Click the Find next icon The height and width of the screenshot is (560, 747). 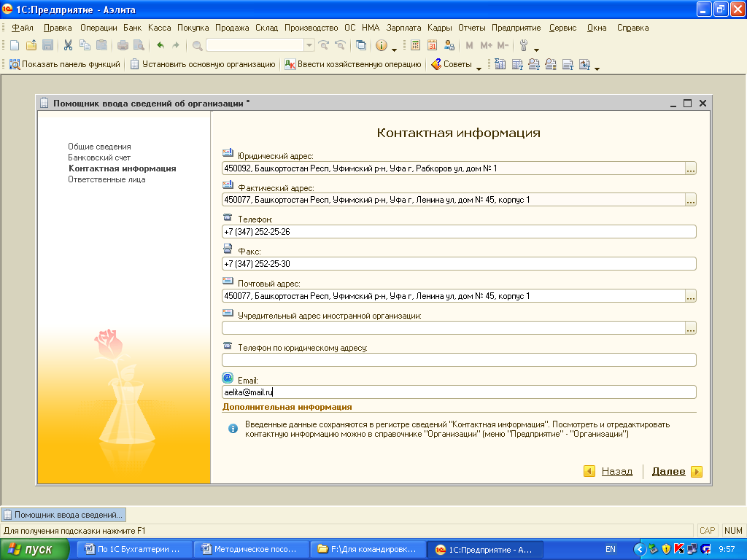pos(324,45)
